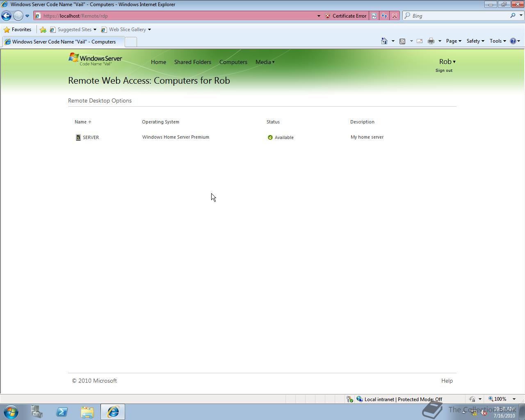This screenshot has width=525, height=420.
Task: Click the Windows Home Server Premium text
Action: point(176,137)
